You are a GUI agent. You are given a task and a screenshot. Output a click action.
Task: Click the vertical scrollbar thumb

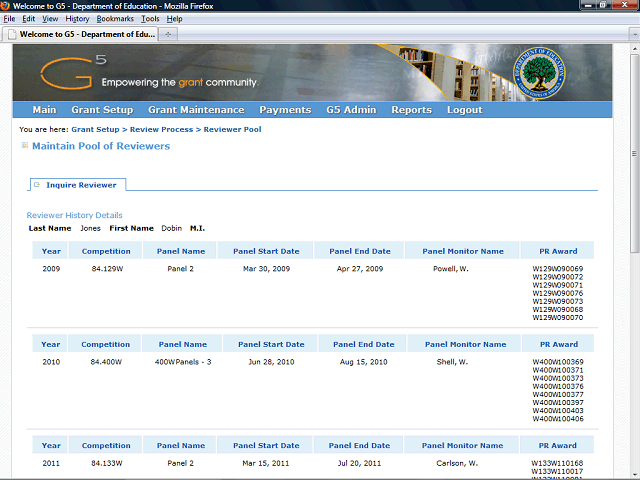click(x=634, y=154)
